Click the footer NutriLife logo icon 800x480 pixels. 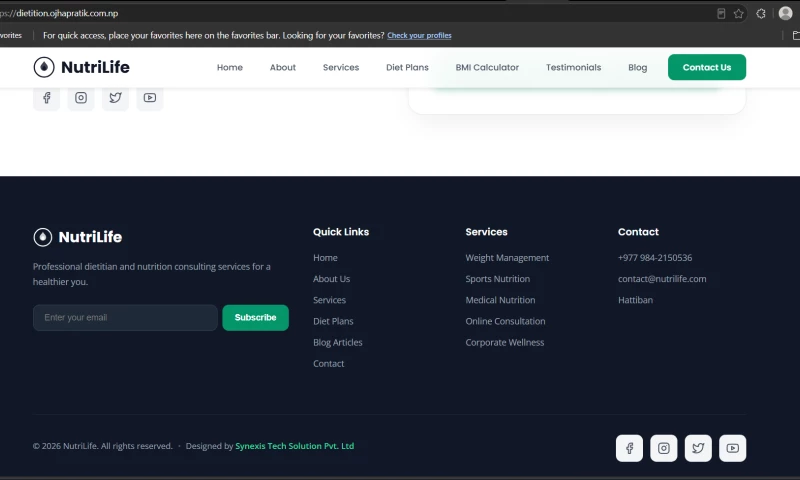(43, 237)
